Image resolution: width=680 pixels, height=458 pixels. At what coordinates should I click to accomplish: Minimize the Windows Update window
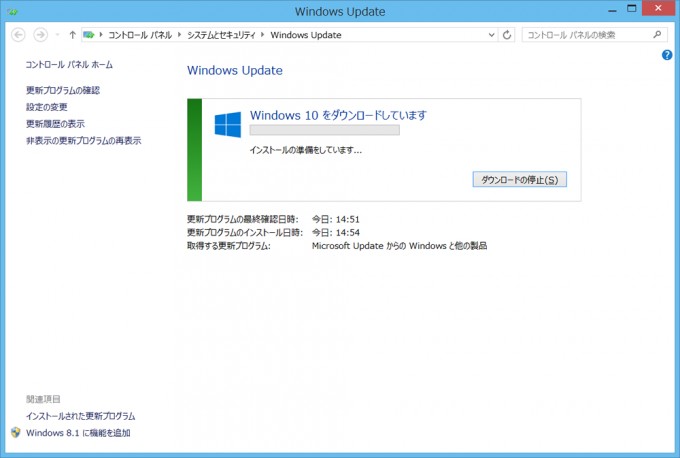pyautogui.click(x=612, y=10)
